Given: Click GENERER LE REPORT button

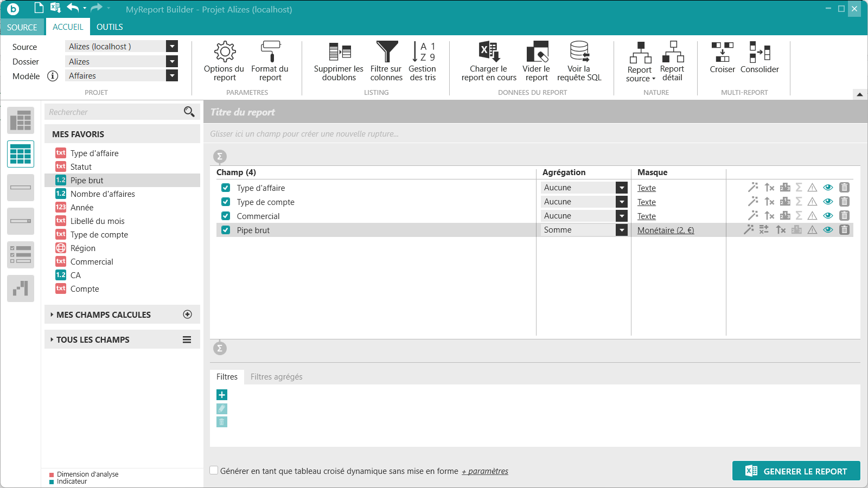Looking at the screenshot, I should point(796,471).
